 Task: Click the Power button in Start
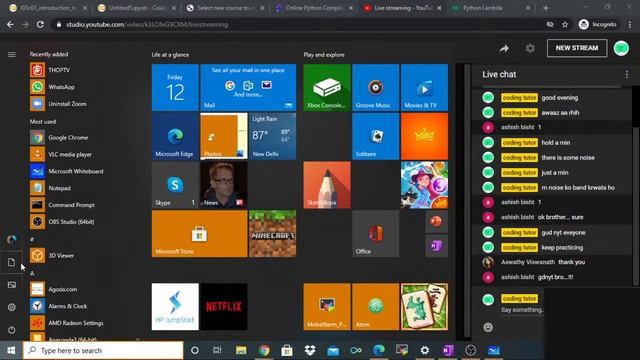point(11,329)
